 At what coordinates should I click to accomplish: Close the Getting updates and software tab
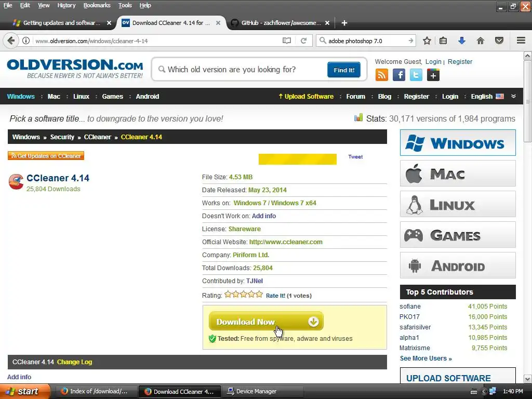109,23
